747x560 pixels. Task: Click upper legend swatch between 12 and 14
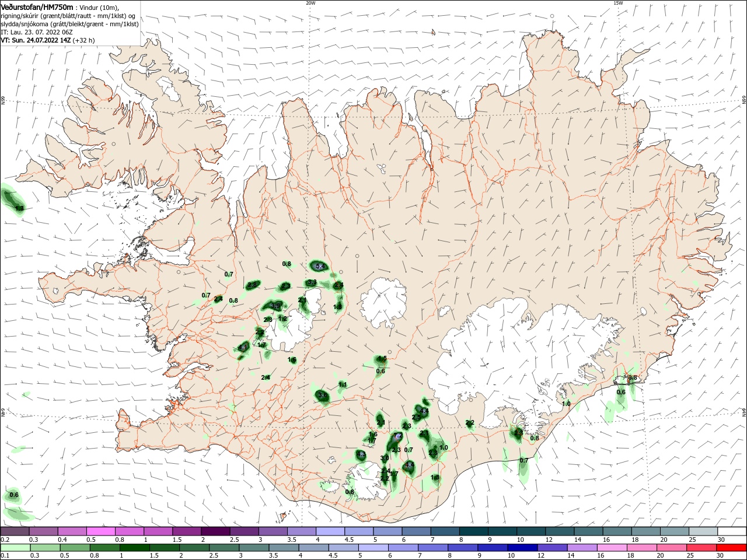(x=560, y=531)
